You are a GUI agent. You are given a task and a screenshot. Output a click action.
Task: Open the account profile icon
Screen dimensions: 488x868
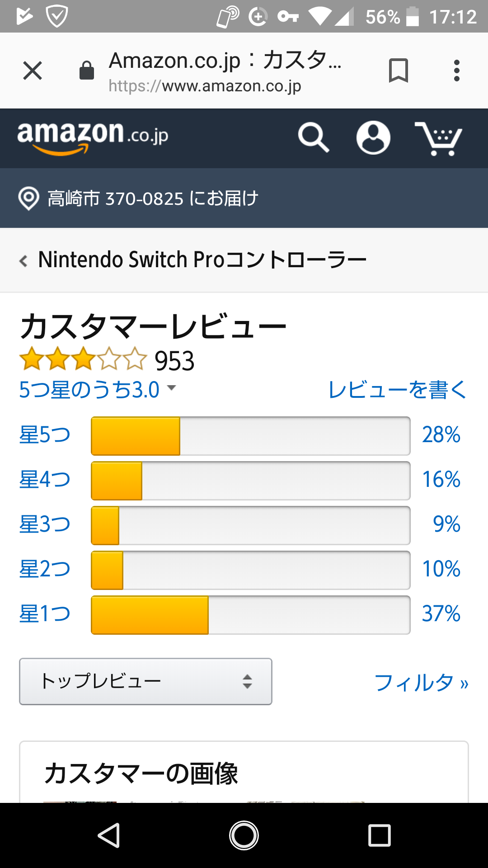pos(373,137)
